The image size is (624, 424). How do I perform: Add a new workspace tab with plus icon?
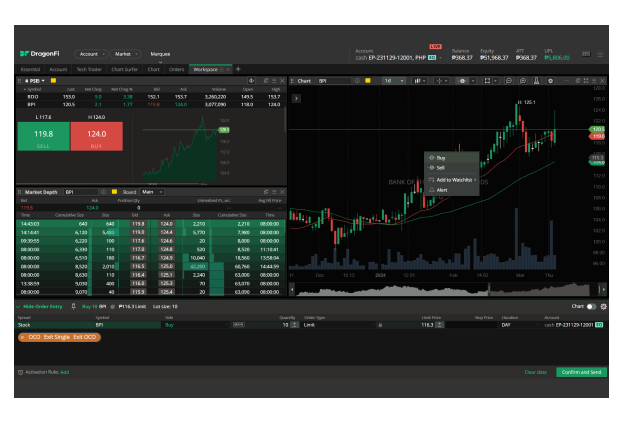point(238,69)
